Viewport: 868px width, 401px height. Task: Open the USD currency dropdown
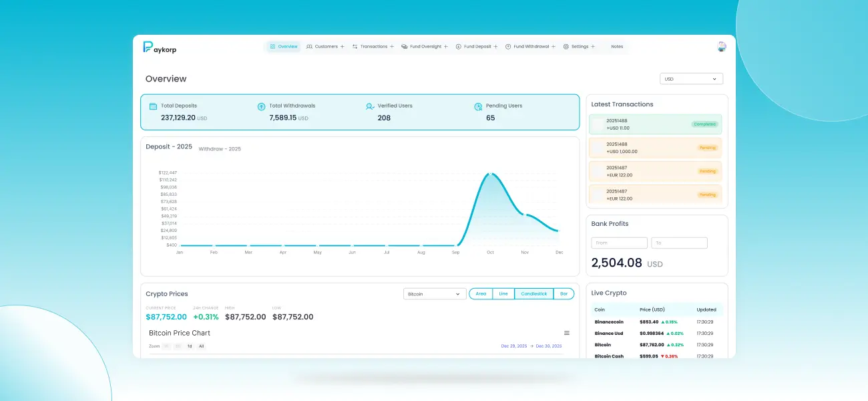[691, 79]
